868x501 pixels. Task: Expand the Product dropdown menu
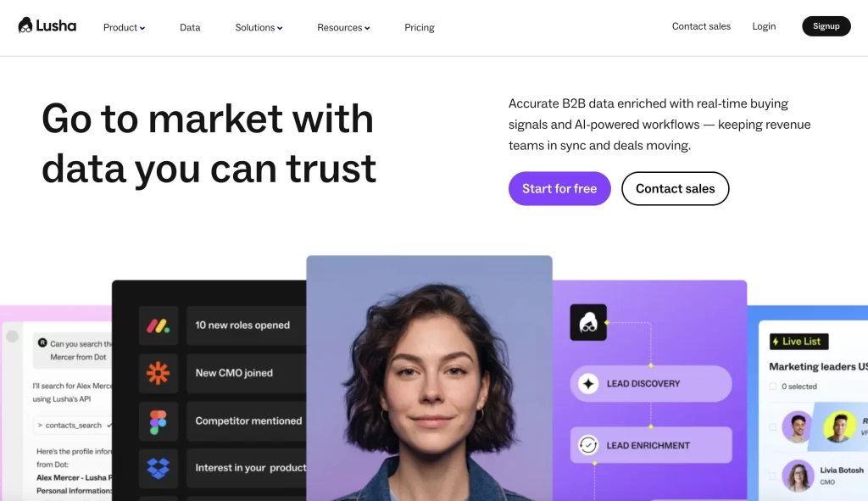124,28
